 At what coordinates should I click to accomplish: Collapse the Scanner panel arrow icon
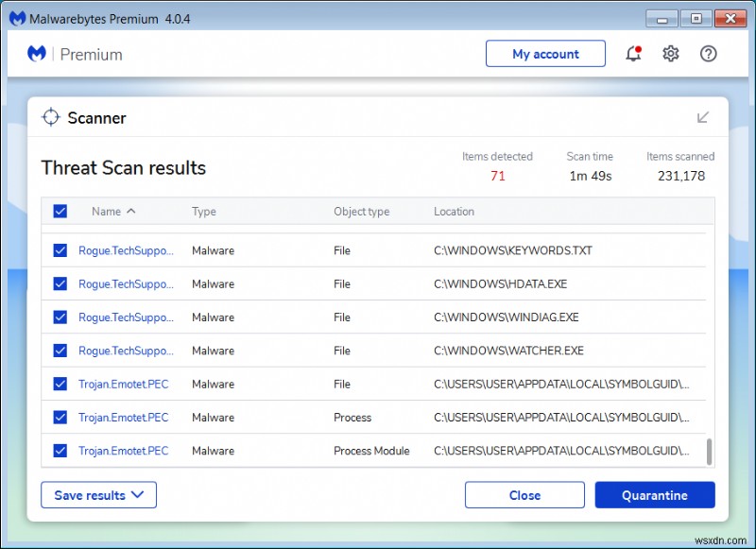click(703, 117)
